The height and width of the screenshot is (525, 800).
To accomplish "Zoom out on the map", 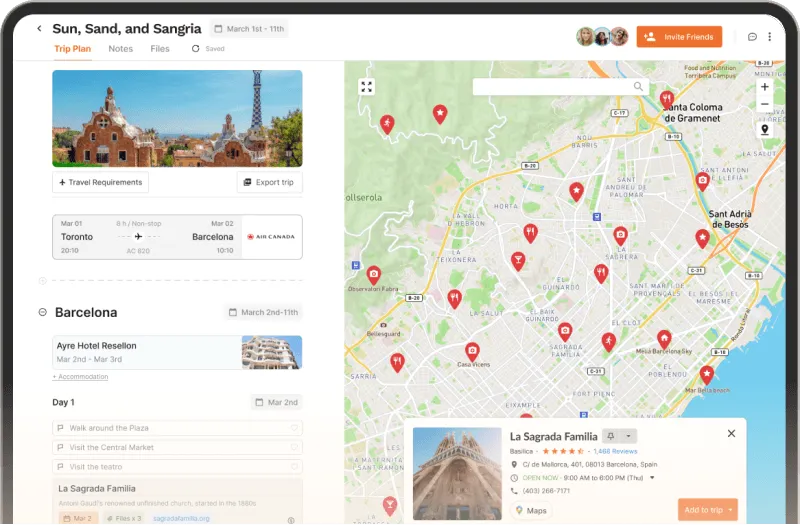I will coord(765,104).
